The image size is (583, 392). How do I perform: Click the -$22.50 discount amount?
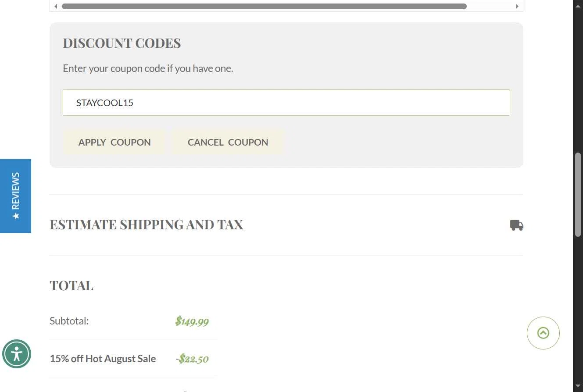pos(192,359)
